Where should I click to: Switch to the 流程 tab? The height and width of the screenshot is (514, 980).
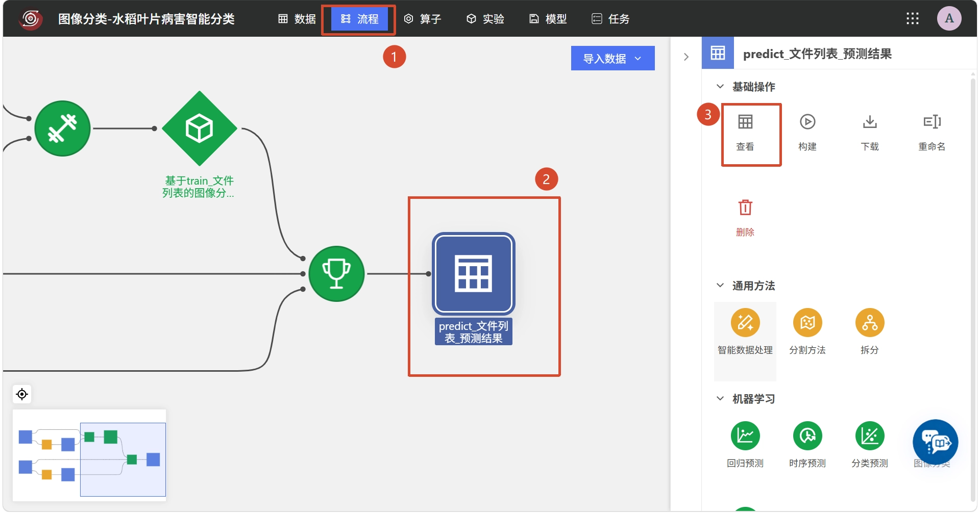point(359,19)
